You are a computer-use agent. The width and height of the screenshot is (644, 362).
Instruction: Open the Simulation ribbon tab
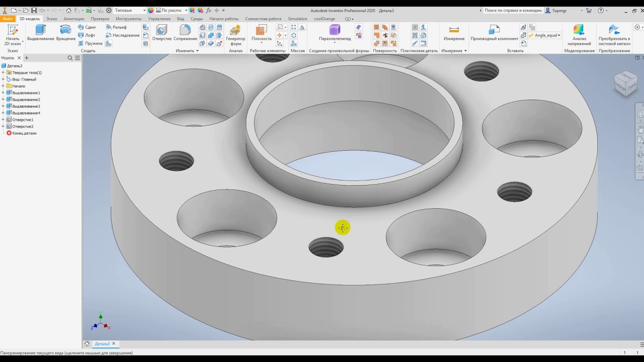tap(297, 19)
